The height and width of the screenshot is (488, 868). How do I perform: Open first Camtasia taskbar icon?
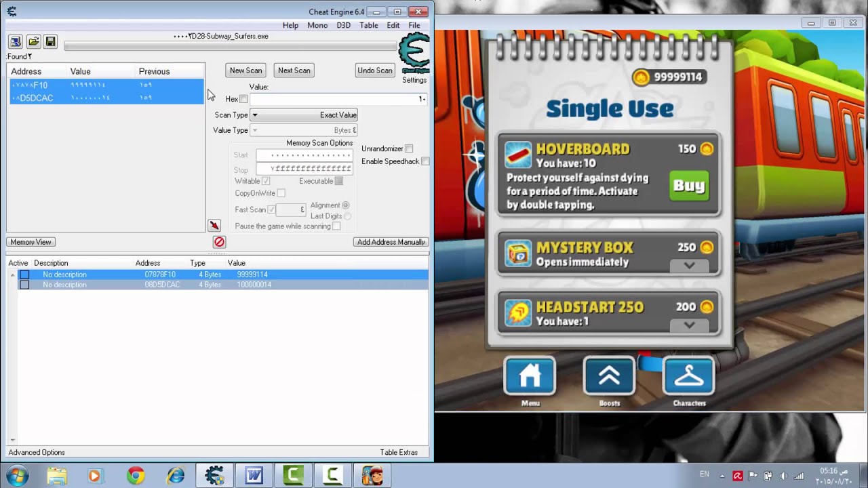pyautogui.click(x=294, y=476)
